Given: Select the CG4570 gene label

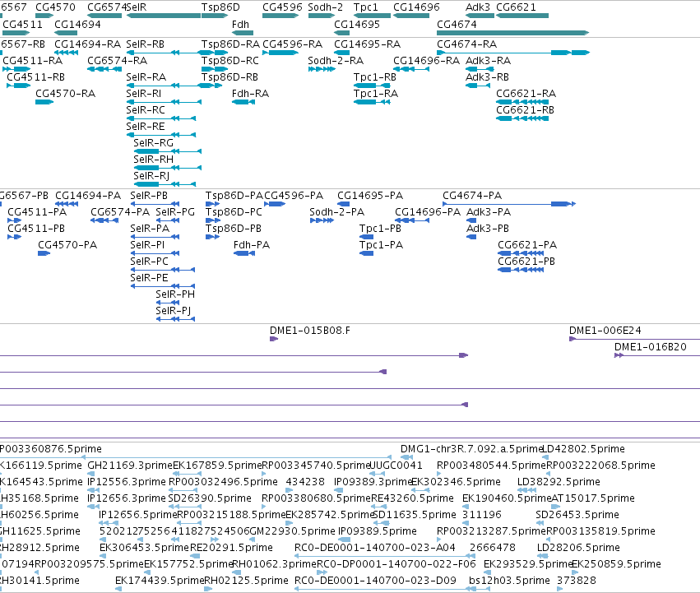Looking at the screenshot, I should click(55, 7).
